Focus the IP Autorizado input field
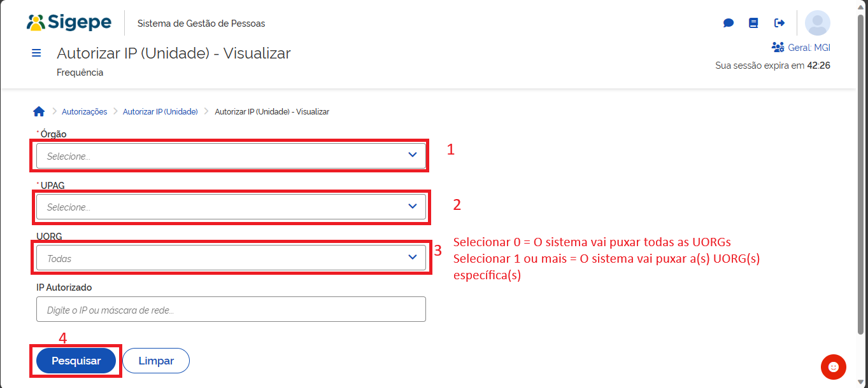The height and width of the screenshot is (388, 868). (231, 310)
